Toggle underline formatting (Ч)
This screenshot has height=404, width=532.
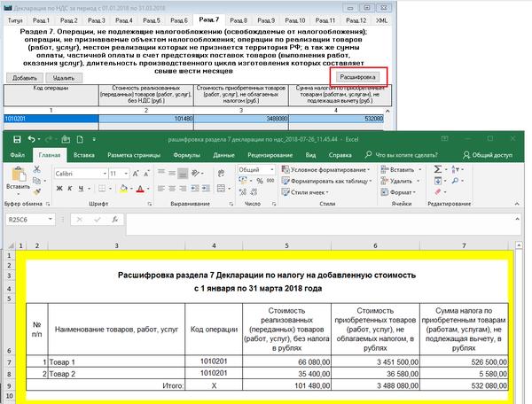[x=81, y=189]
